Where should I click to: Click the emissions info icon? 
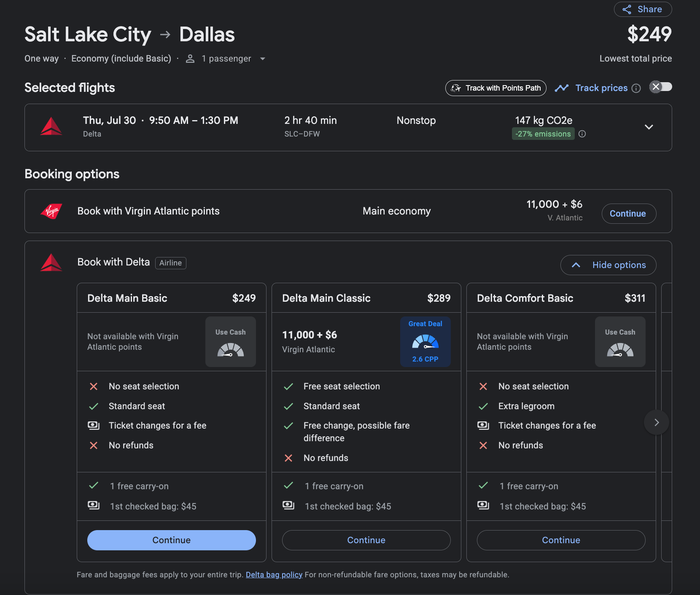(x=582, y=134)
